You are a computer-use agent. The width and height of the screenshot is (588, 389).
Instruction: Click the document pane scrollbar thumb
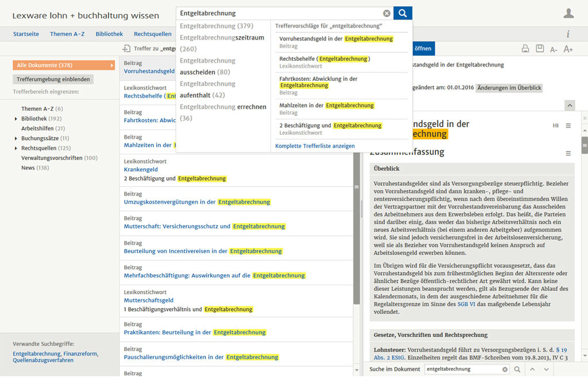[x=585, y=145]
